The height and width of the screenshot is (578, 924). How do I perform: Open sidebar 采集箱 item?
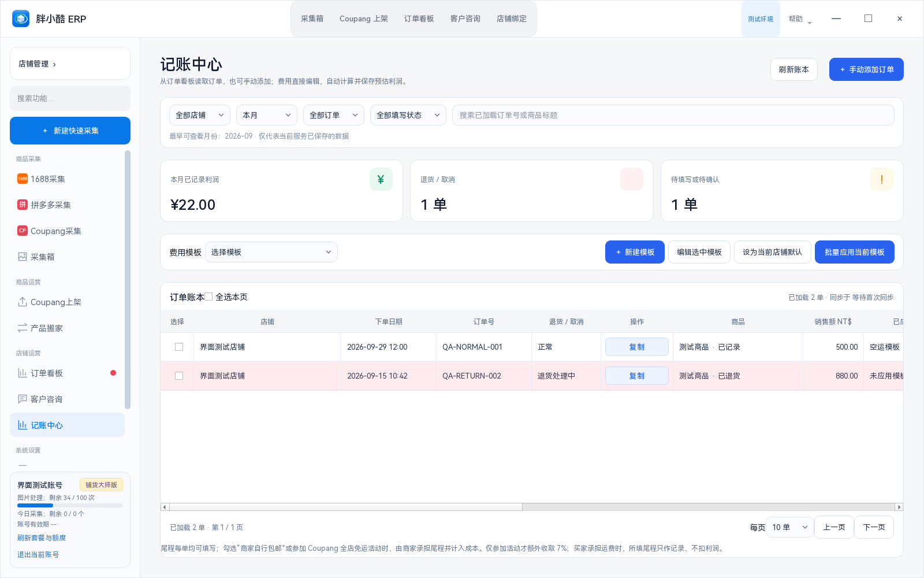pyautogui.click(x=67, y=257)
